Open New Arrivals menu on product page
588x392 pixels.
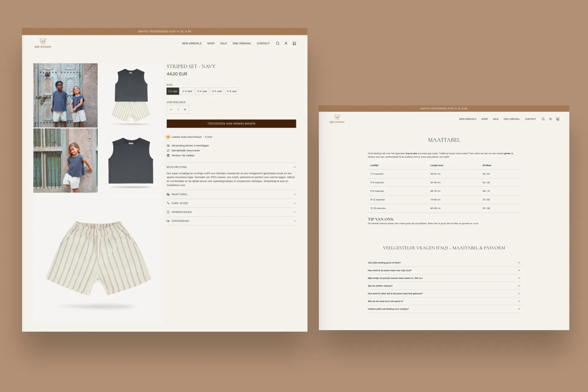pos(192,43)
